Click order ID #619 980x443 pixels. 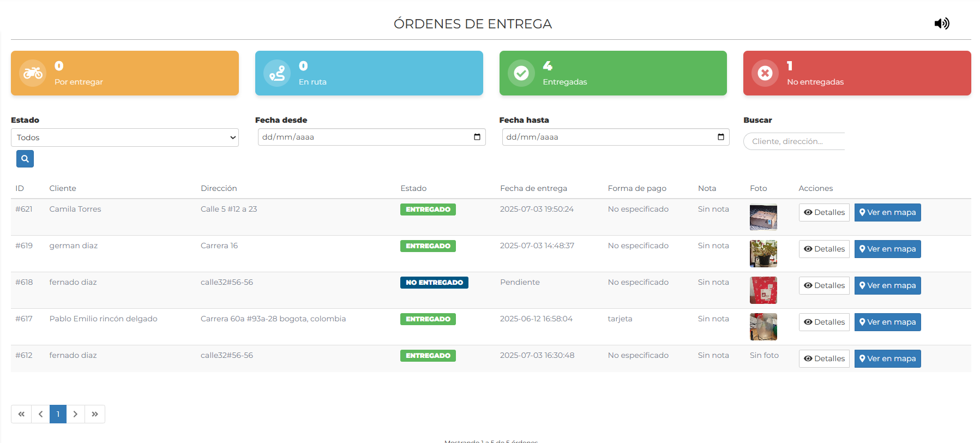click(x=24, y=246)
